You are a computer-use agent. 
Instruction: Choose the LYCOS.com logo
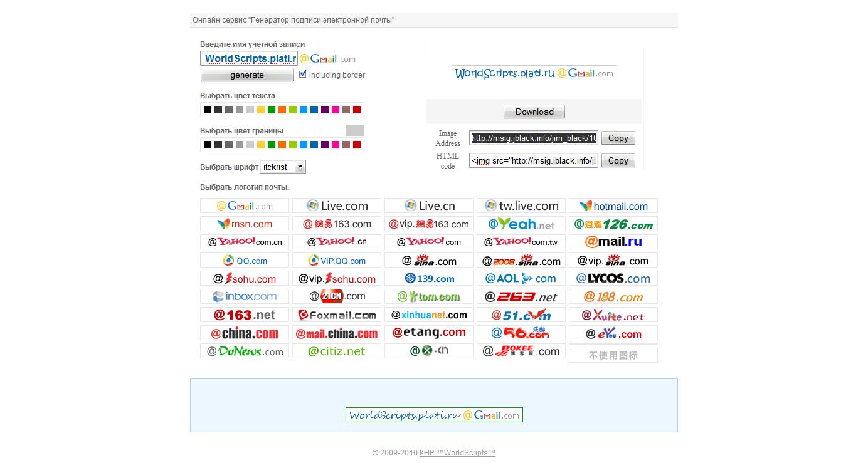pyautogui.click(x=613, y=278)
